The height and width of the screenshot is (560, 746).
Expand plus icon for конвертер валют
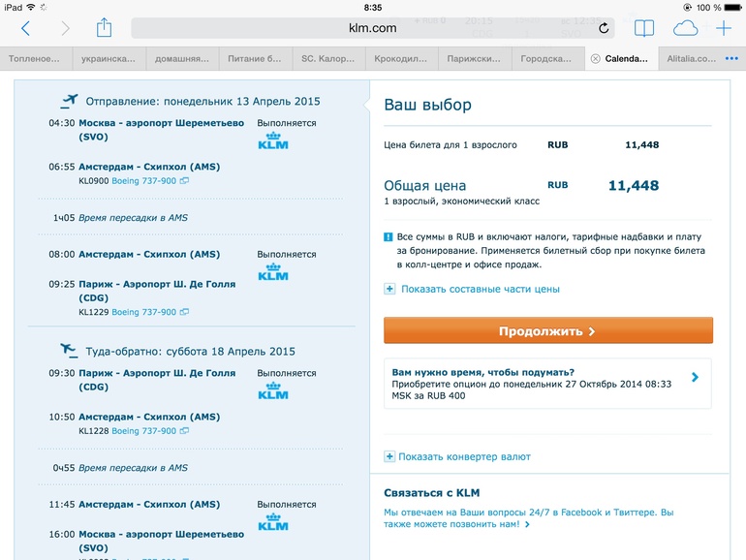pyautogui.click(x=389, y=456)
